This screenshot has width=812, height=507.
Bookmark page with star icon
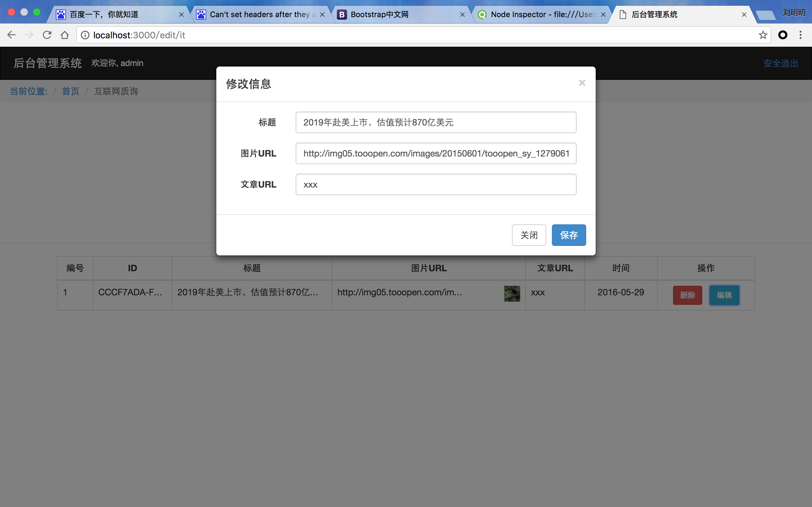763,35
